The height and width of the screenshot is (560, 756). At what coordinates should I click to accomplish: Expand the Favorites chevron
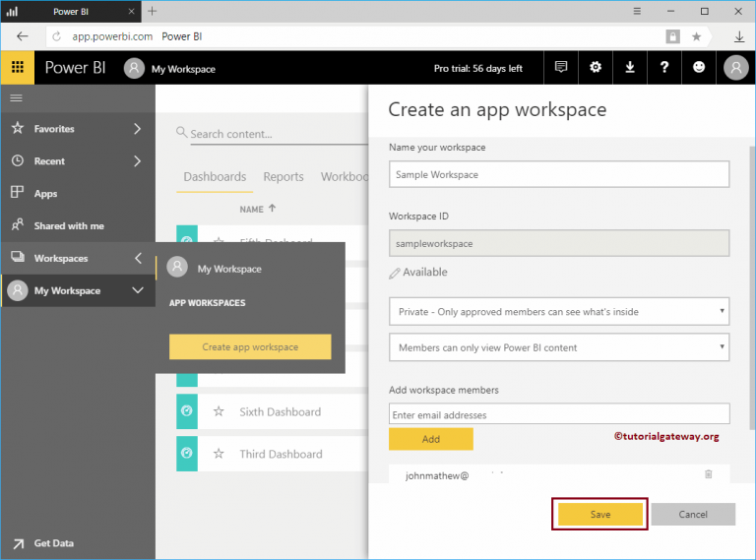click(138, 129)
